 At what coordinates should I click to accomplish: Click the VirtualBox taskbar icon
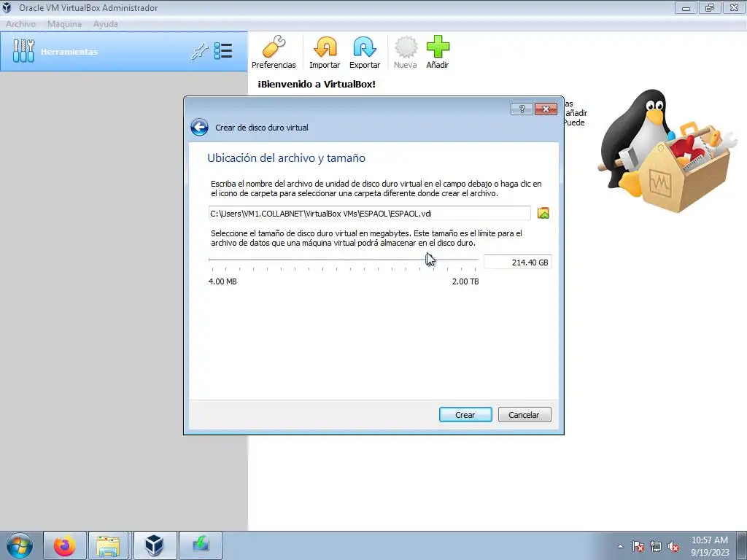[x=155, y=545]
